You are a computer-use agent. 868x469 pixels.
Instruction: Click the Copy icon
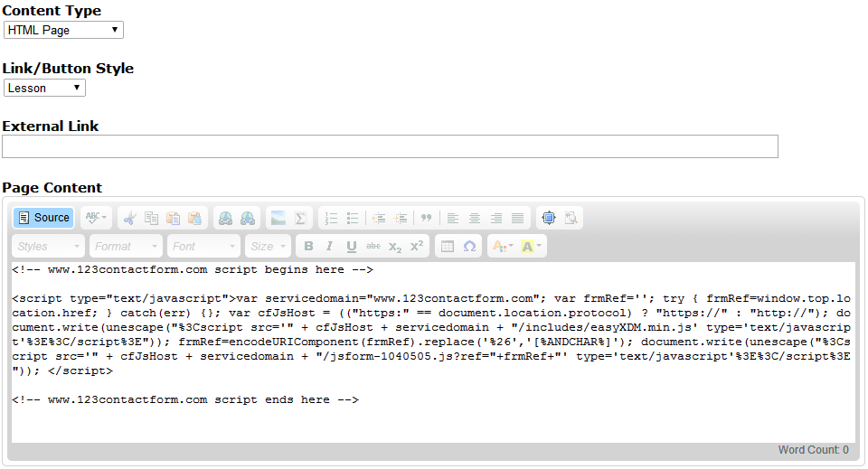coord(151,218)
